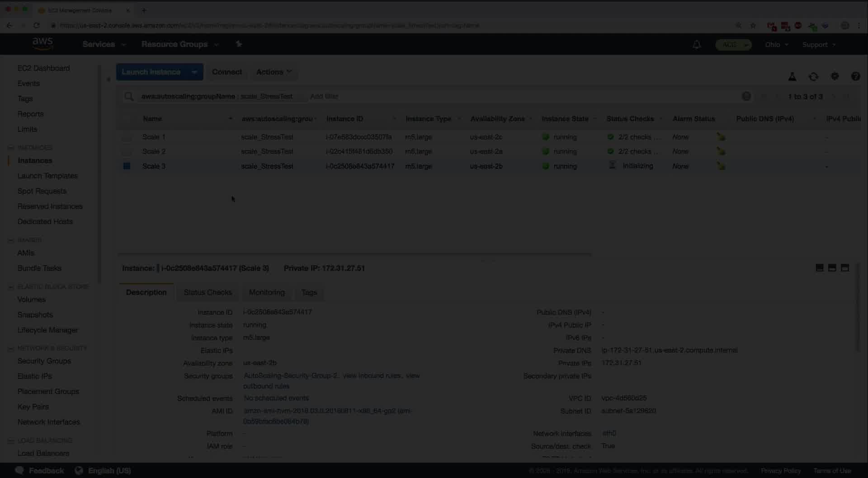Open the experiments flask icon
The image size is (868, 478).
[x=792, y=77]
